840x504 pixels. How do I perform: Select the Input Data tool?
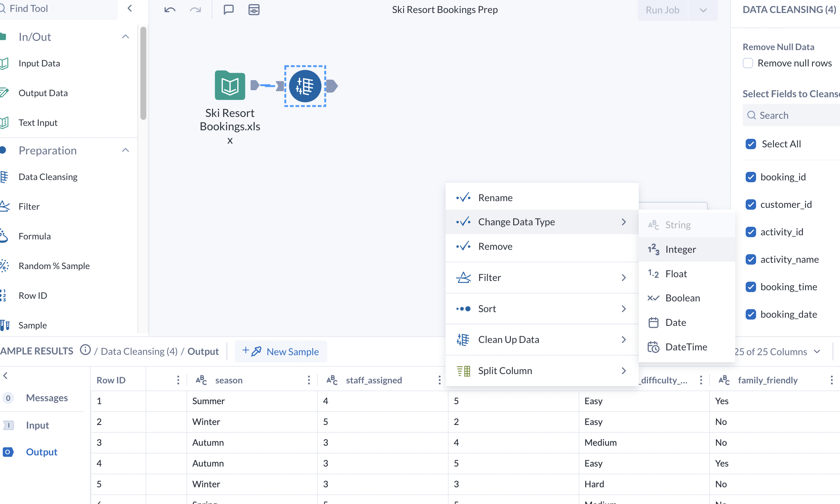click(39, 63)
